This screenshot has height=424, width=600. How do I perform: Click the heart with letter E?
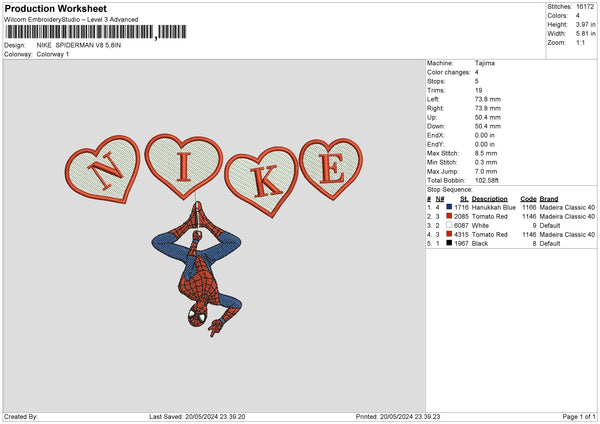click(331, 168)
